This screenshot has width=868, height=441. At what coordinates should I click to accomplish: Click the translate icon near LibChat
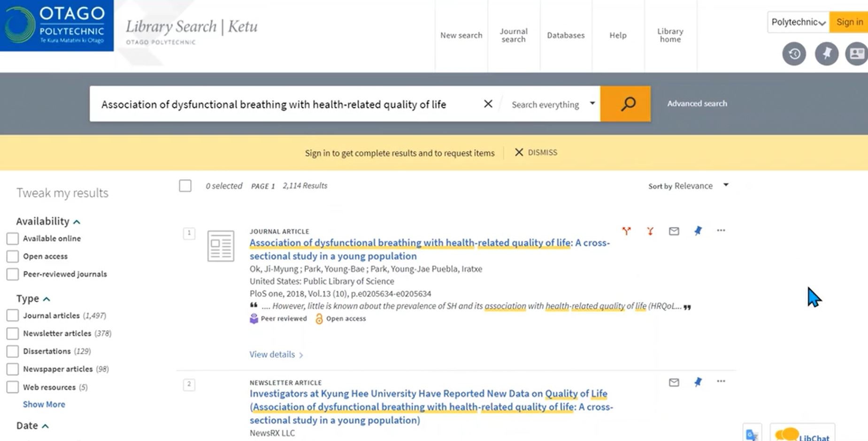coord(752,434)
